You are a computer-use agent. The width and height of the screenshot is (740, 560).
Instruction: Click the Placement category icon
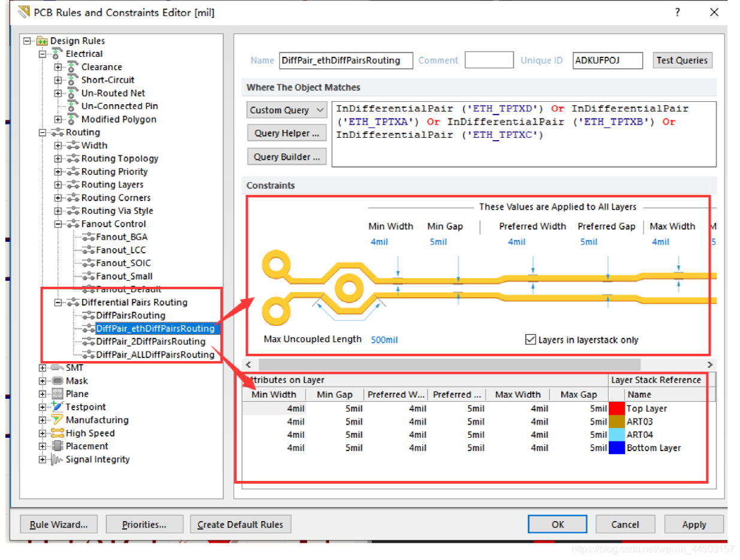tap(58, 446)
